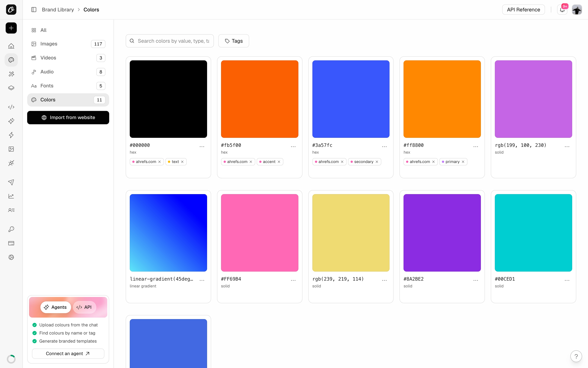
Task: Open options menu for rgb(199, 100, 230)
Action: pos(567,146)
